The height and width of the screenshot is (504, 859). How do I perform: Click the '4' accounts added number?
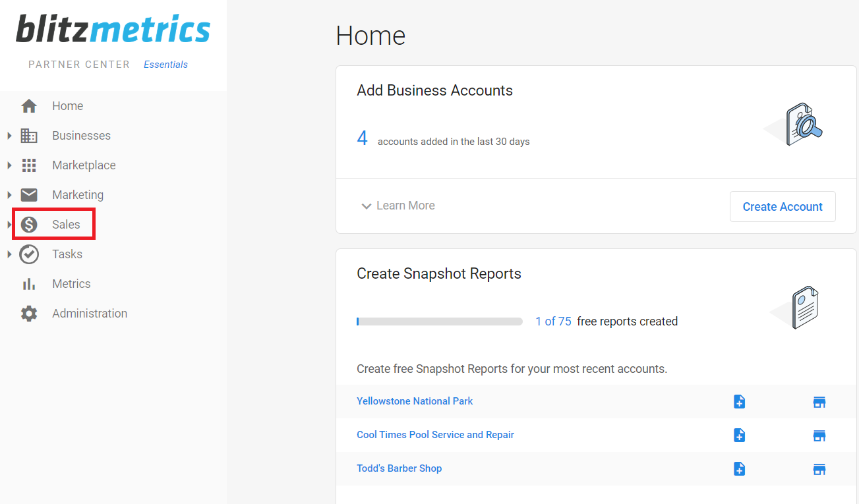362,138
